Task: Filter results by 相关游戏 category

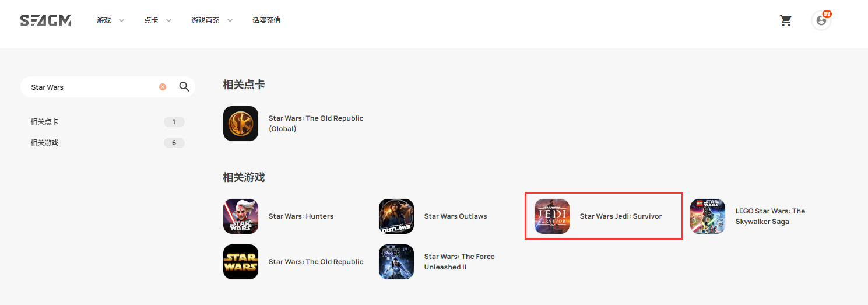Action: [107, 143]
